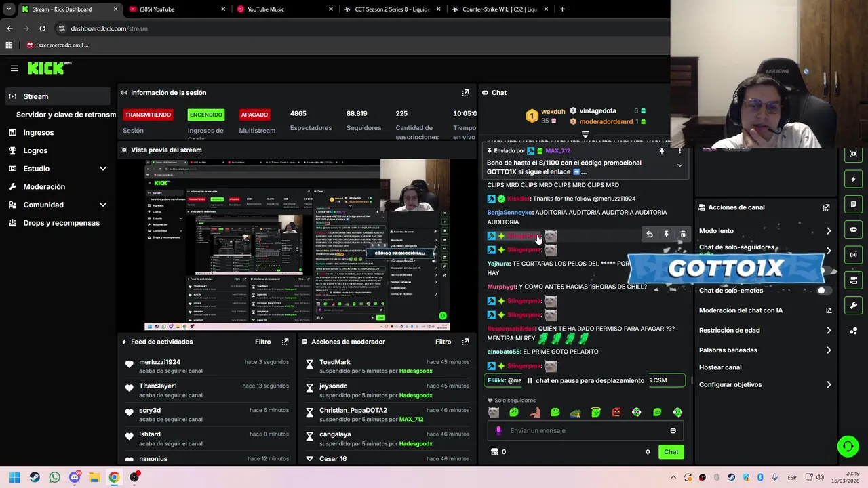
Task: Click the green Chat send button
Action: coord(671,452)
